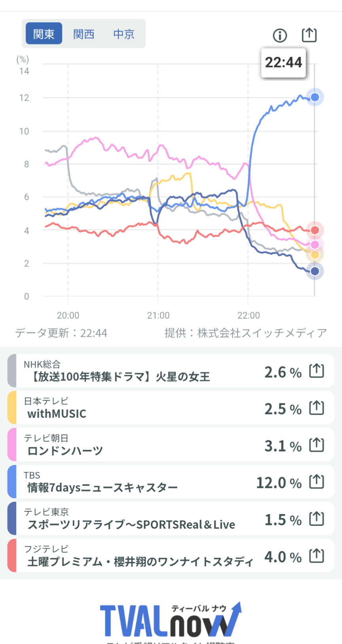
Task: Share the 日本テレビ withMUSIC rating
Action: 317,408
